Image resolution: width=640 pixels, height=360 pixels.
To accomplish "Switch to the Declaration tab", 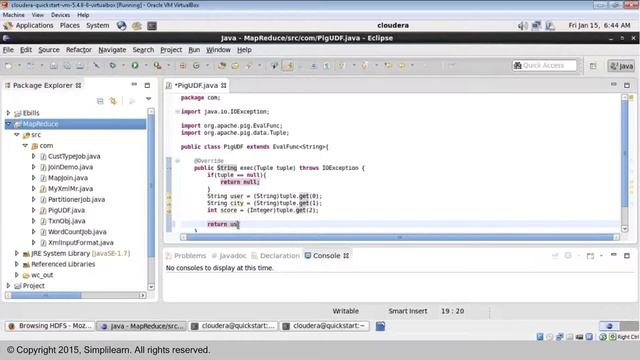I will pyautogui.click(x=276, y=256).
